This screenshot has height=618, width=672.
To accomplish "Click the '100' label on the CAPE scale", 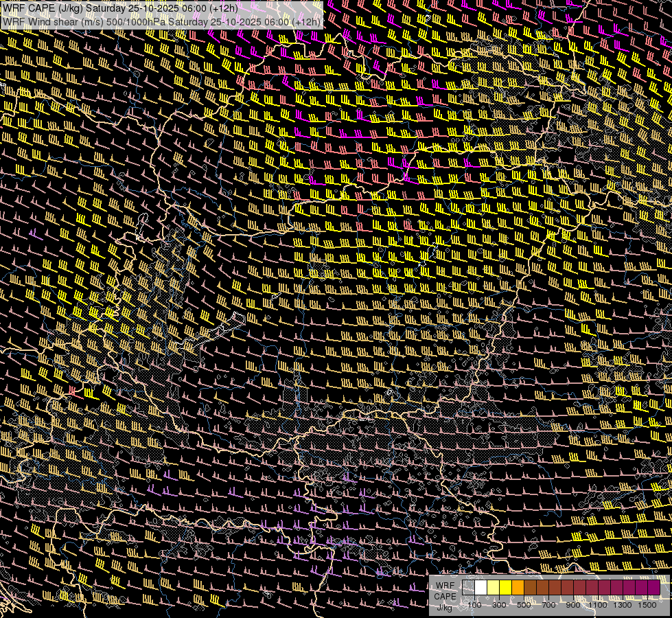I will point(474,605).
